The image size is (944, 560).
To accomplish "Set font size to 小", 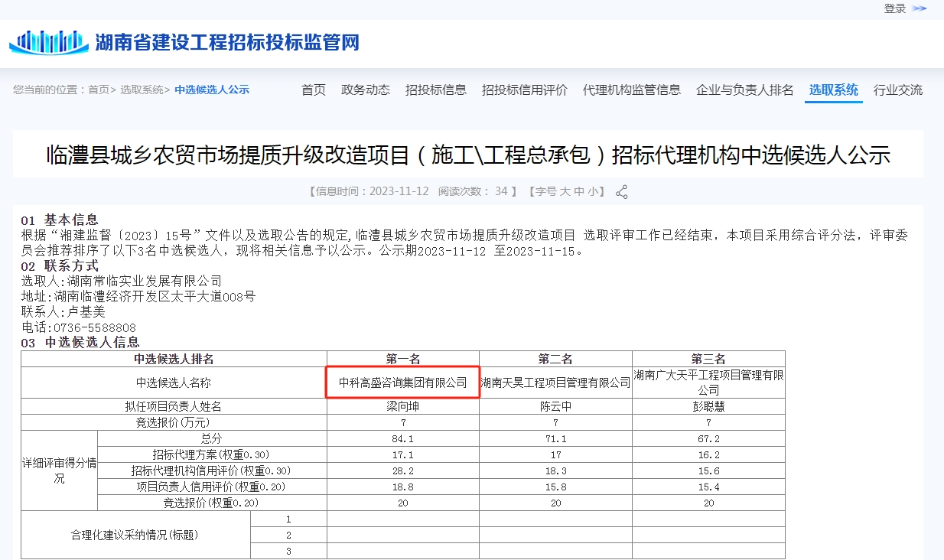I will click(593, 191).
